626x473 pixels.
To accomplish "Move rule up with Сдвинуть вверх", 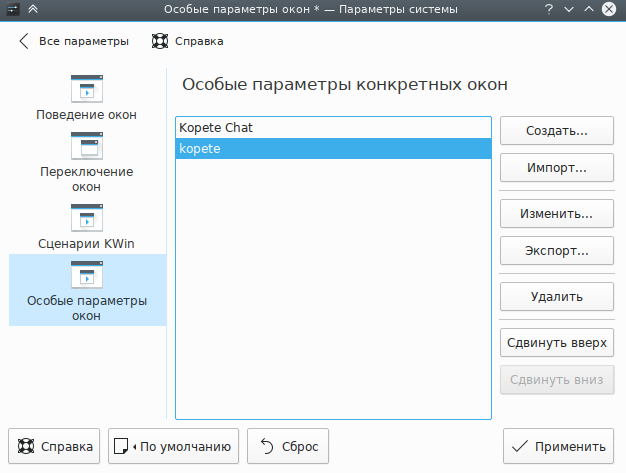I will 556,342.
